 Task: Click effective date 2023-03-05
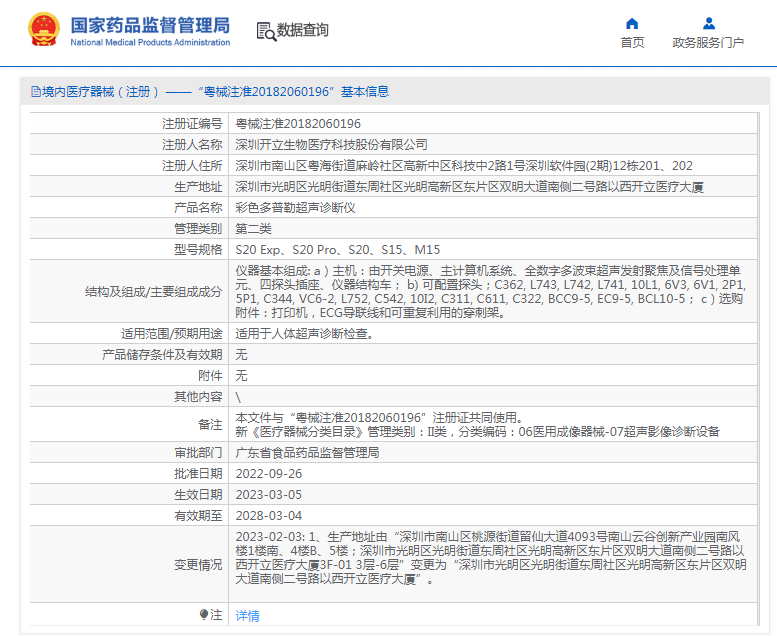tap(269, 495)
